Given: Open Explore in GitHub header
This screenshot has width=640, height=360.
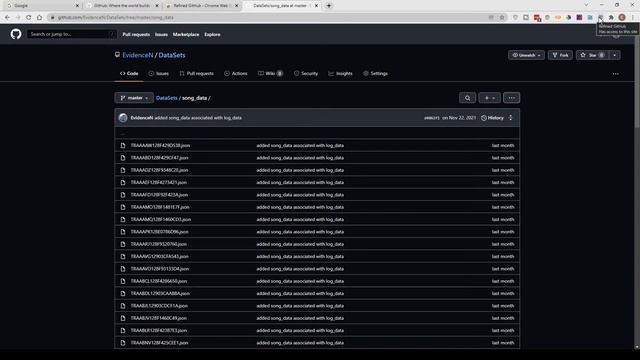Looking at the screenshot, I should [x=212, y=34].
